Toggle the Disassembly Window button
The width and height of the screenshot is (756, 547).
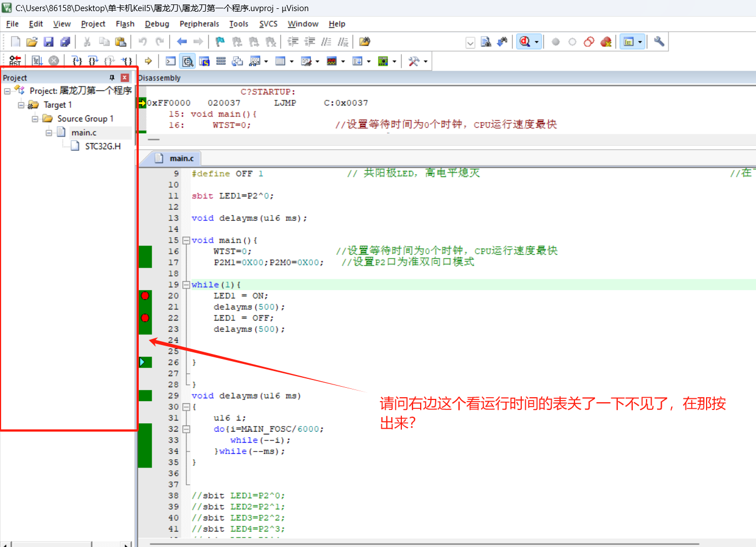click(188, 61)
